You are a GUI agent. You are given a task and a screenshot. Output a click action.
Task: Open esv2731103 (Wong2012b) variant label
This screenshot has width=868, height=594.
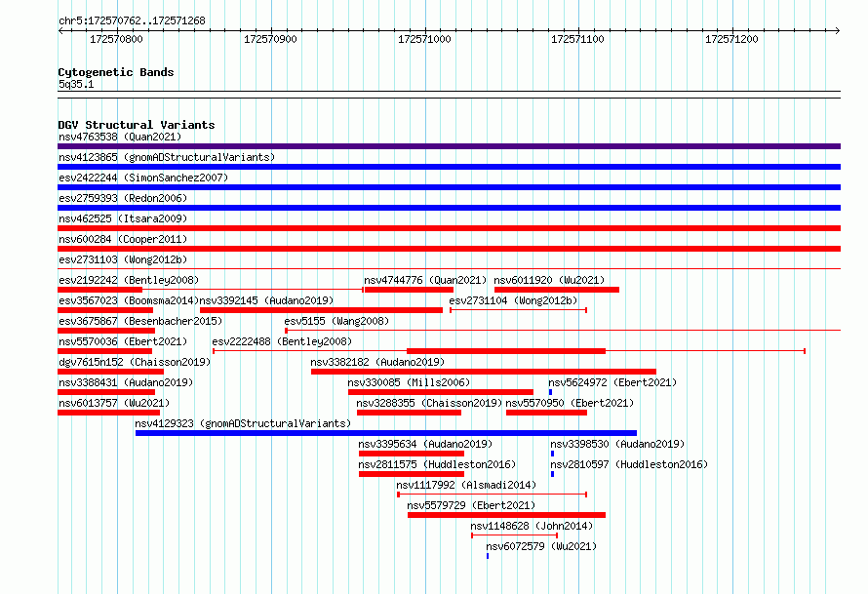(x=123, y=259)
